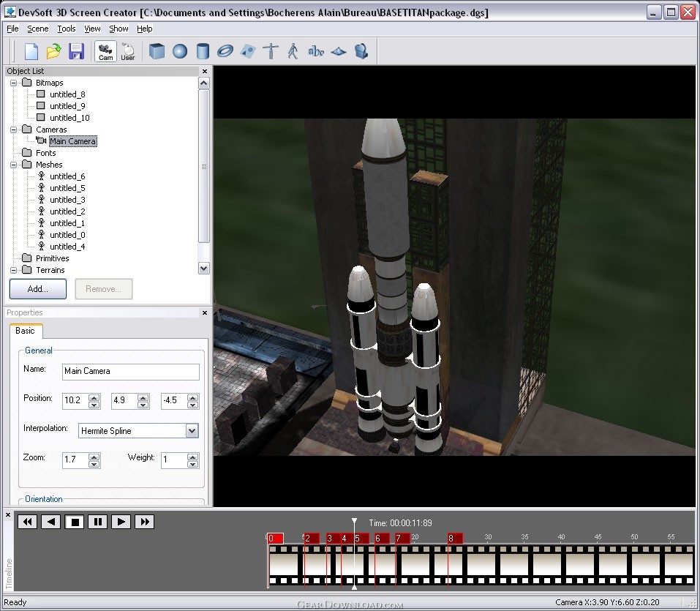This screenshot has width=700, height=611.
Task: Open the View menu
Action: point(92,29)
